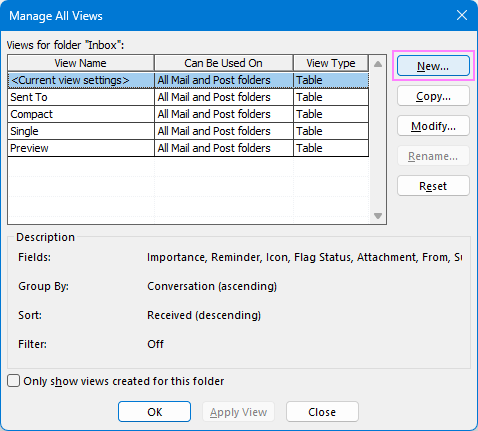This screenshot has height=431, width=478.
Task: Select the Preview view row
Action: pyautogui.click(x=188, y=148)
